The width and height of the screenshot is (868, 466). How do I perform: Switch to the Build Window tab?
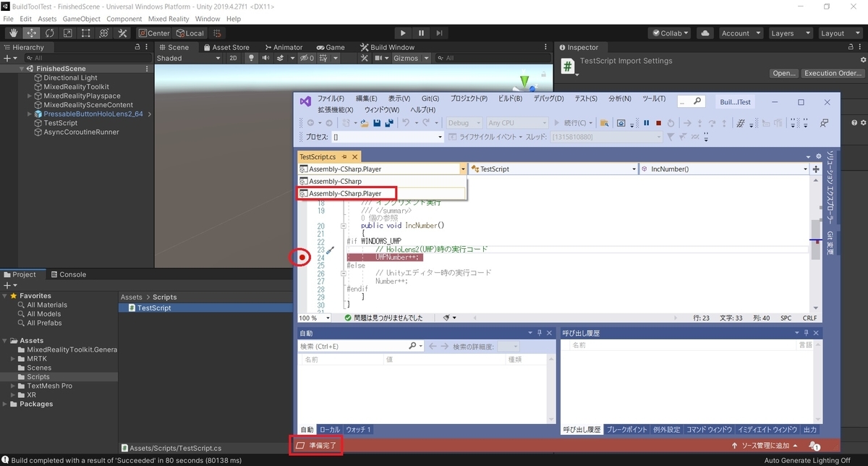pyautogui.click(x=386, y=47)
